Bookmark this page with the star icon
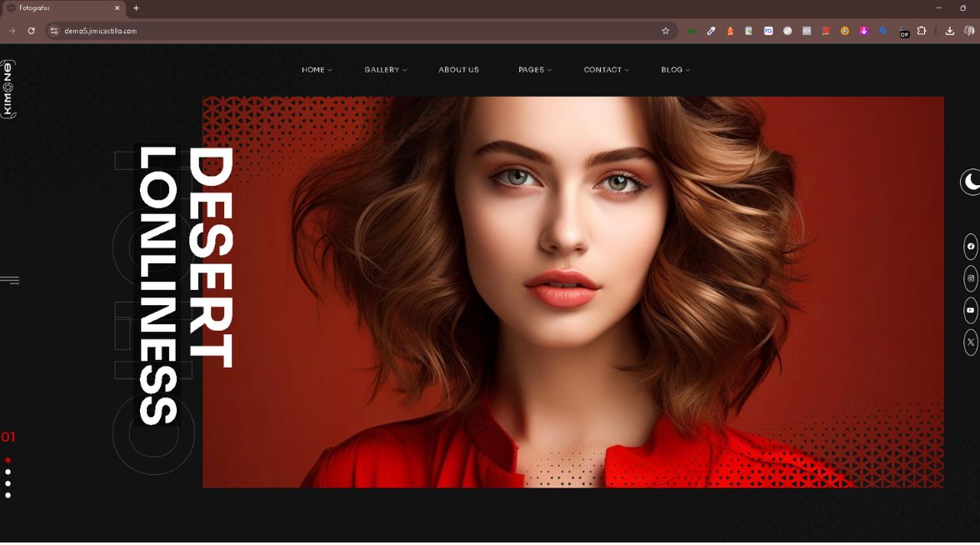 coord(665,31)
